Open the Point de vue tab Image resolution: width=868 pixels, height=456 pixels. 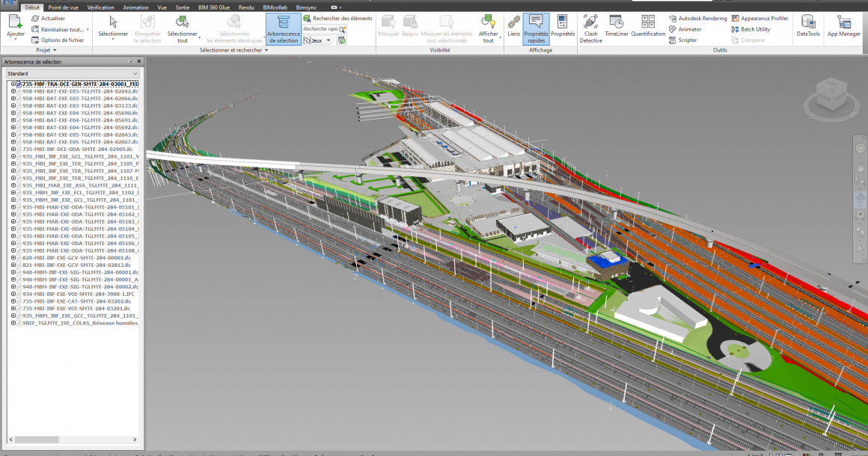pyautogui.click(x=63, y=7)
